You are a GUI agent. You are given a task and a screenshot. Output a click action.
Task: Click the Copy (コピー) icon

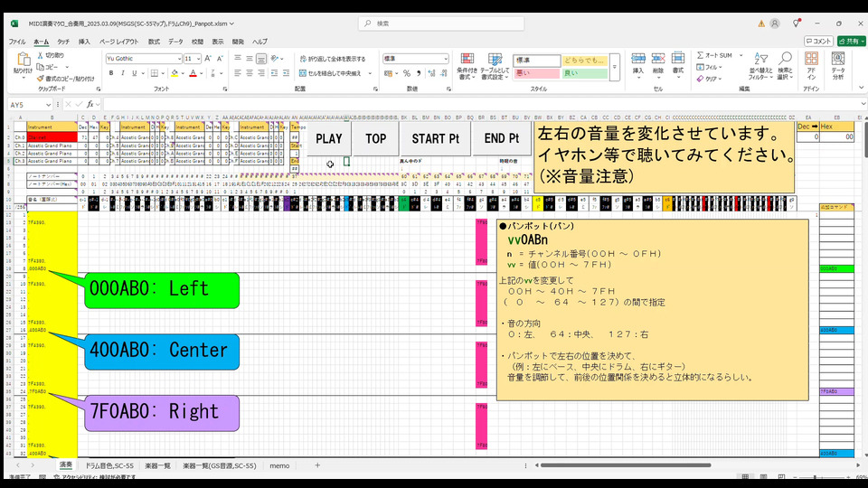[x=41, y=67]
